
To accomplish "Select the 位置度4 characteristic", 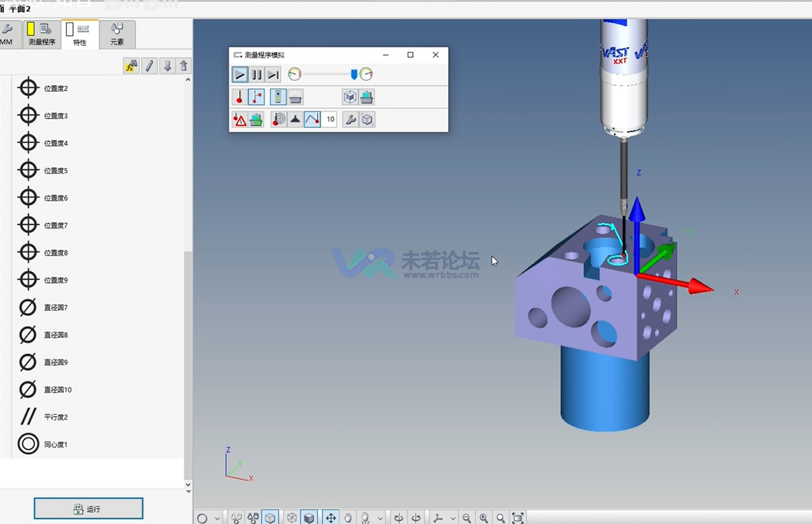I will 43,143.
